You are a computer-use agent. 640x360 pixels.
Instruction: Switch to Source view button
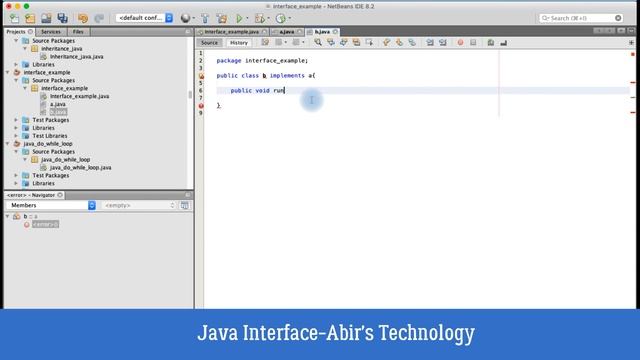coord(209,42)
